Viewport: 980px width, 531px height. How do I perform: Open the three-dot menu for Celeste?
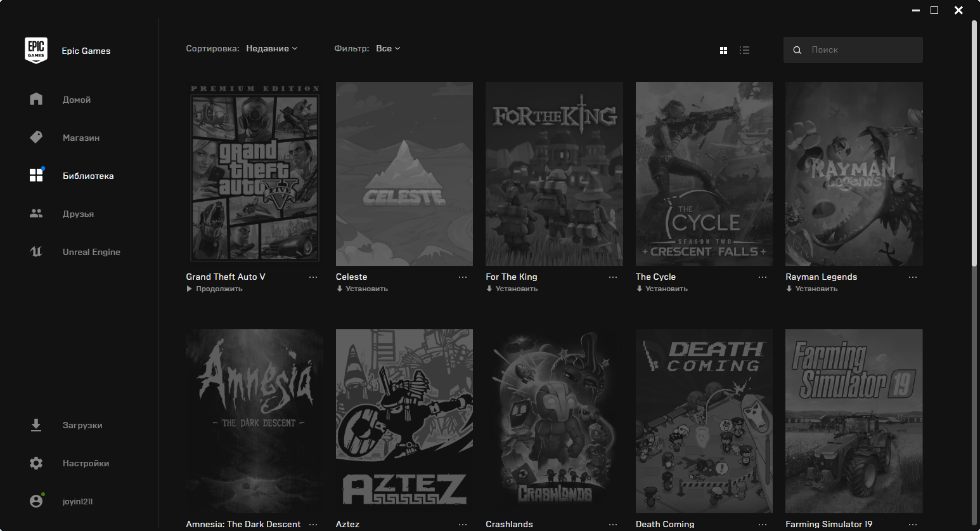click(463, 277)
